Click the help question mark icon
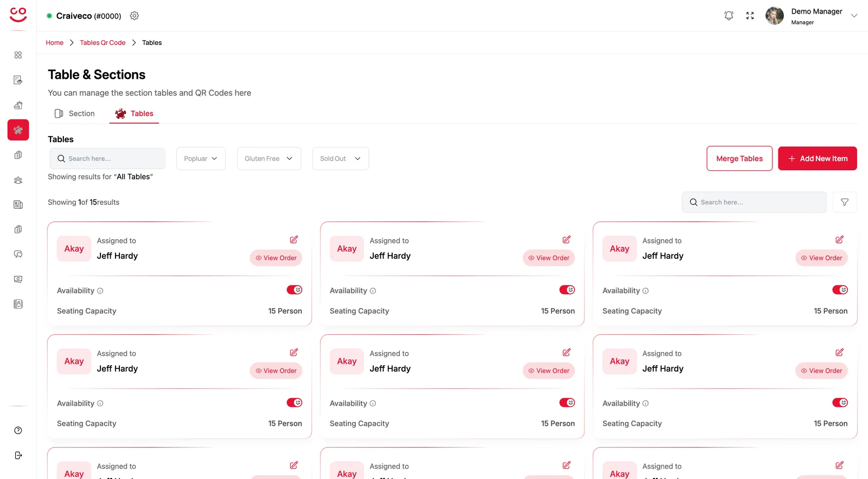The height and width of the screenshot is (479, 868). 18,431
